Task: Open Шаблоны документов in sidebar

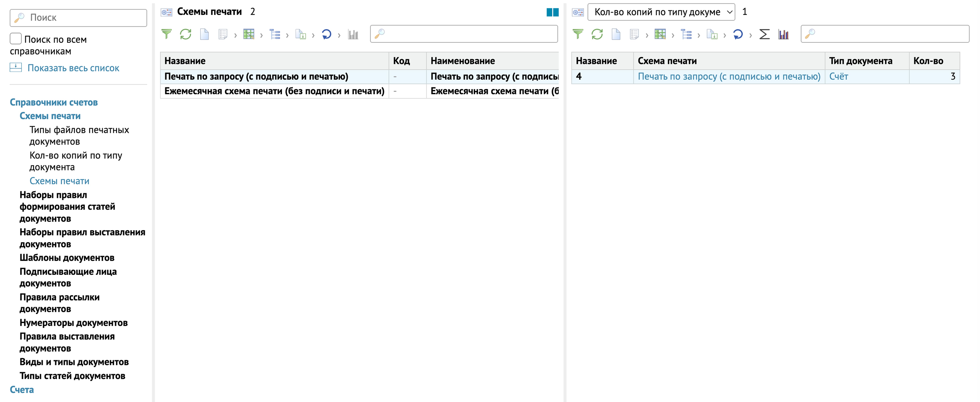Action: 67,258
